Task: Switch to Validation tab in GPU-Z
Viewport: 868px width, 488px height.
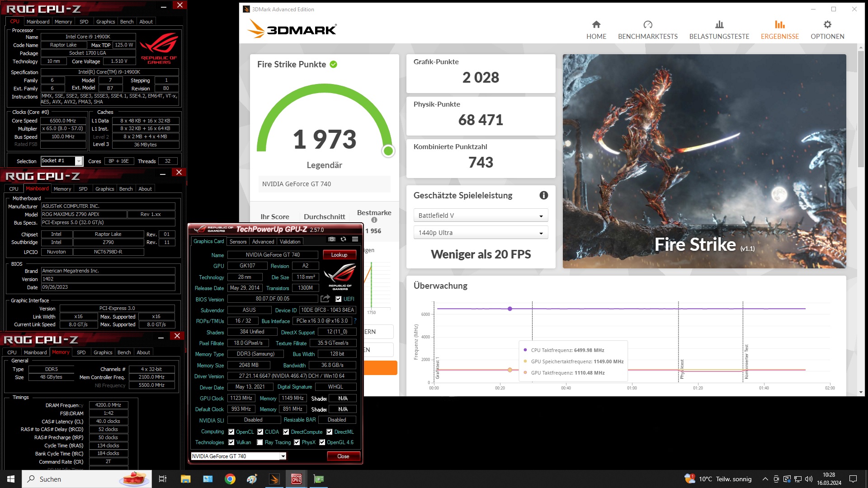Action: tap(290, 242)
